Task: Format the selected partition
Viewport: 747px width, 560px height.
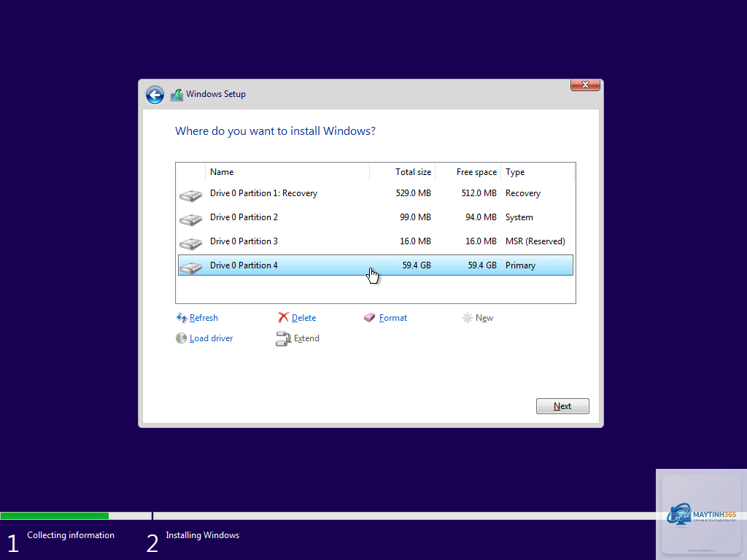Action: pyautogui.click(x=393, y=318)
